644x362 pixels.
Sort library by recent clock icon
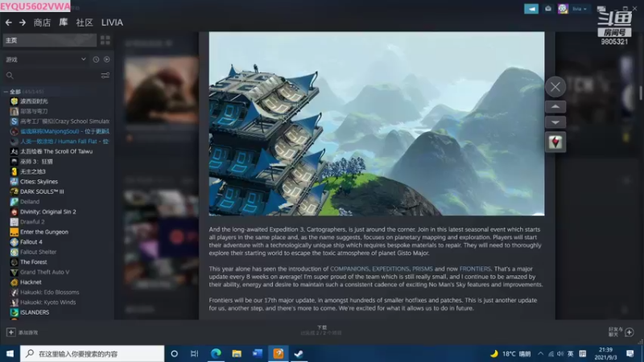click(96, 60)
